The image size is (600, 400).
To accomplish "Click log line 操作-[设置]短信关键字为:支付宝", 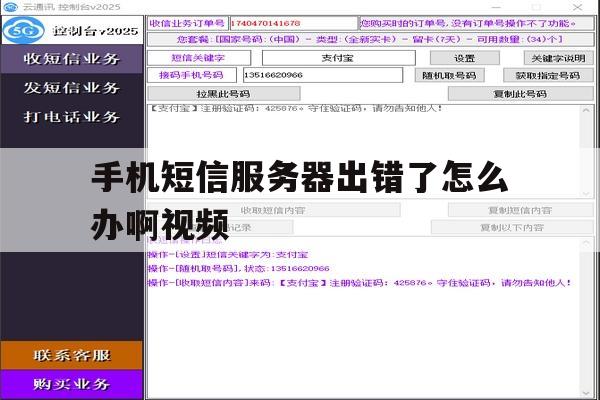I will pyautogui.click(x=228, y=255).
